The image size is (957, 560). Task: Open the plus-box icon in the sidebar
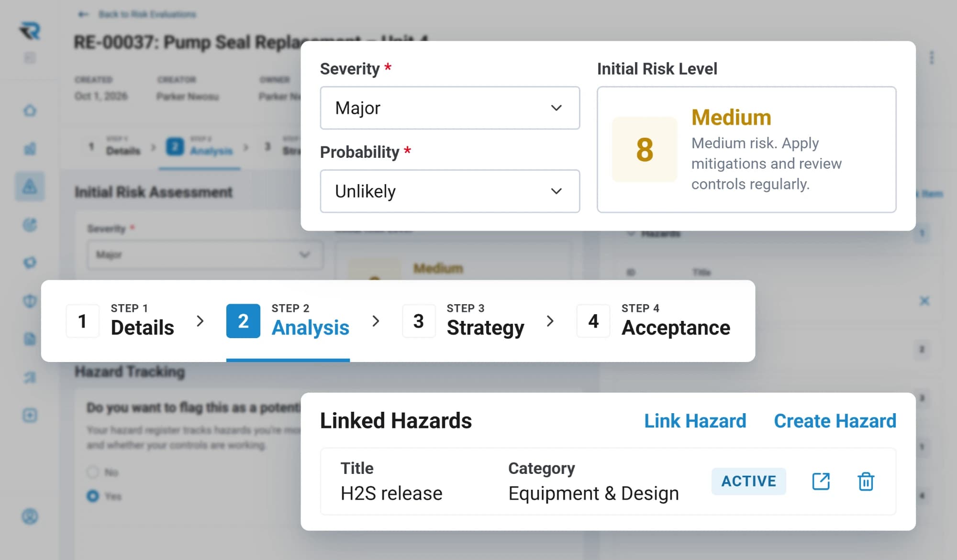pos(30,415)
